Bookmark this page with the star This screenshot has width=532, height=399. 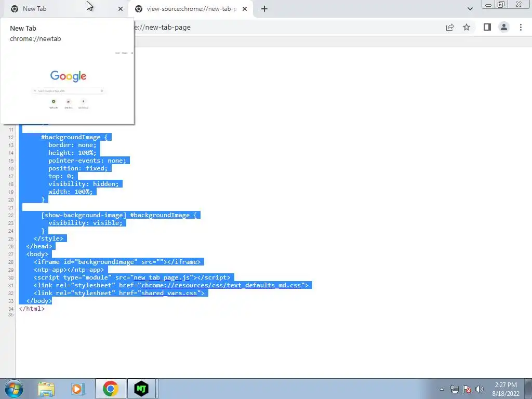467,27
